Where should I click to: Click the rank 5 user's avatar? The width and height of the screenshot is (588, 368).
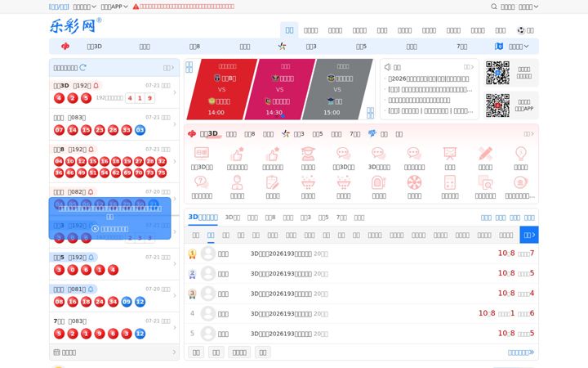207,334
